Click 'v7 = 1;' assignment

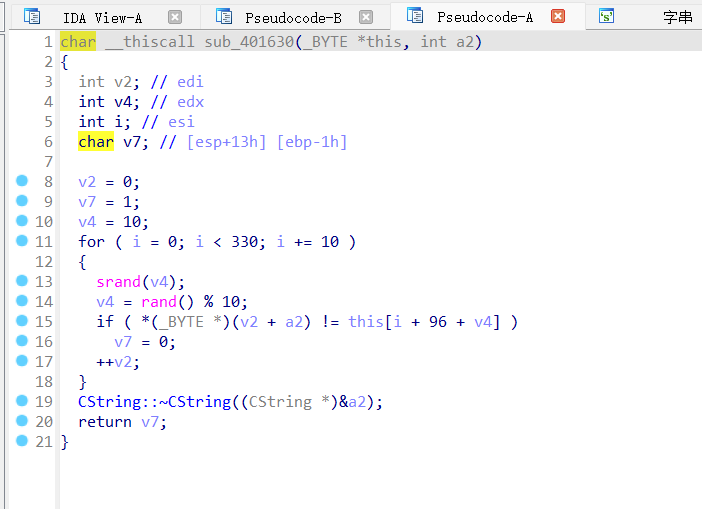coord(109,202)
